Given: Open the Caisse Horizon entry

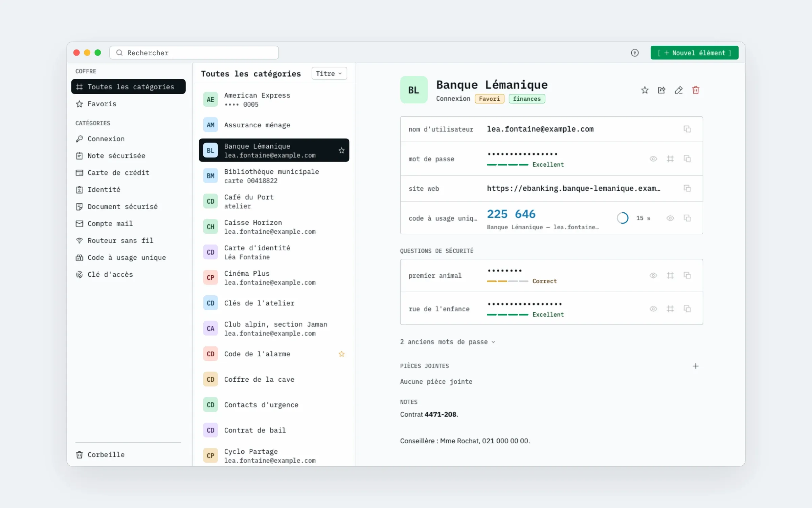Looking at the screenshot, I should 274,227.
